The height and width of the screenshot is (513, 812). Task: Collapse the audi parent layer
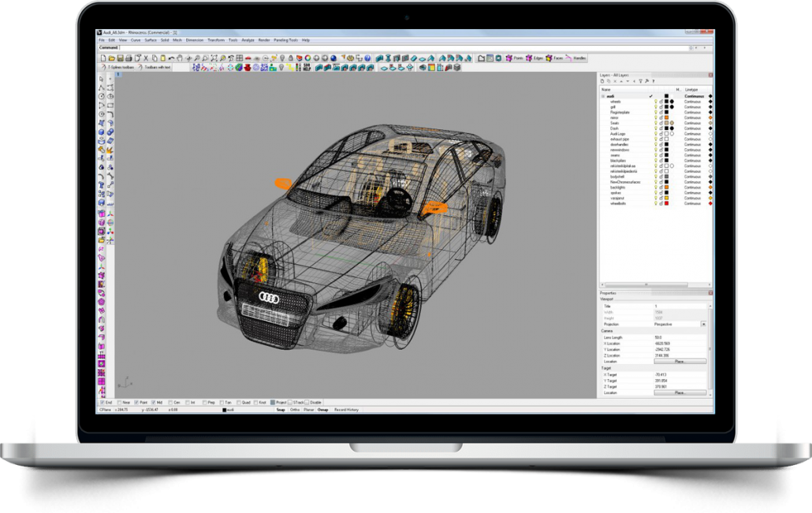click(603, 96)
